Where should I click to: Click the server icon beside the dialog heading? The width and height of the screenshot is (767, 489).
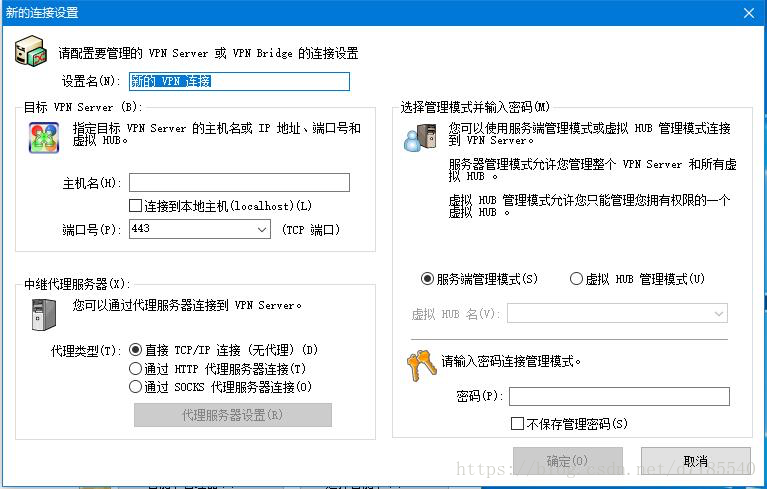(31, 50)
